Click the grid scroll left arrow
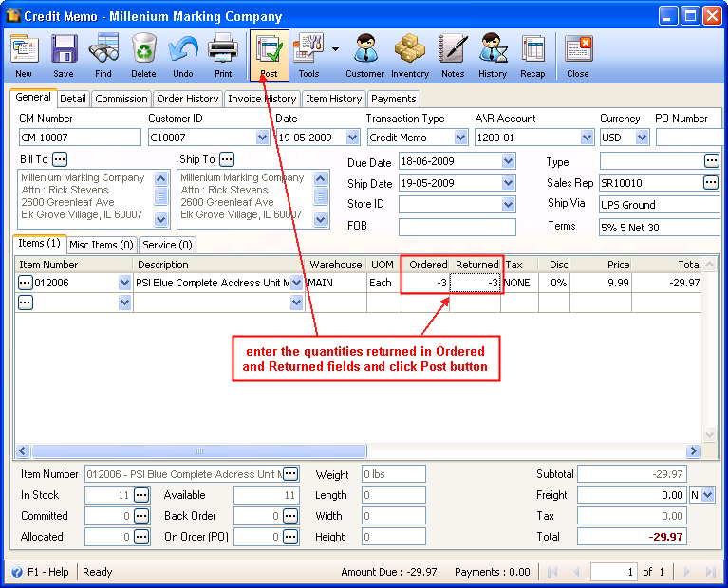This screenshot has width=728, height=588. [23, 450]
